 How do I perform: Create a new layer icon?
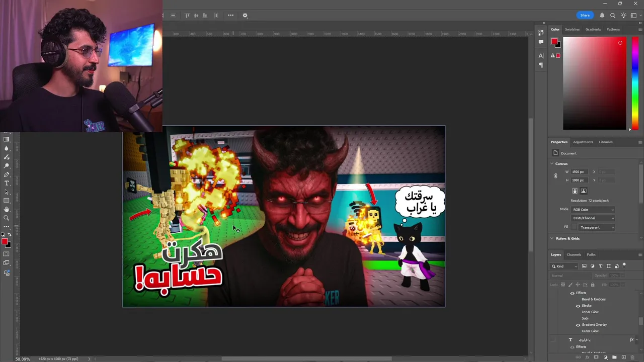coord(623,357)
